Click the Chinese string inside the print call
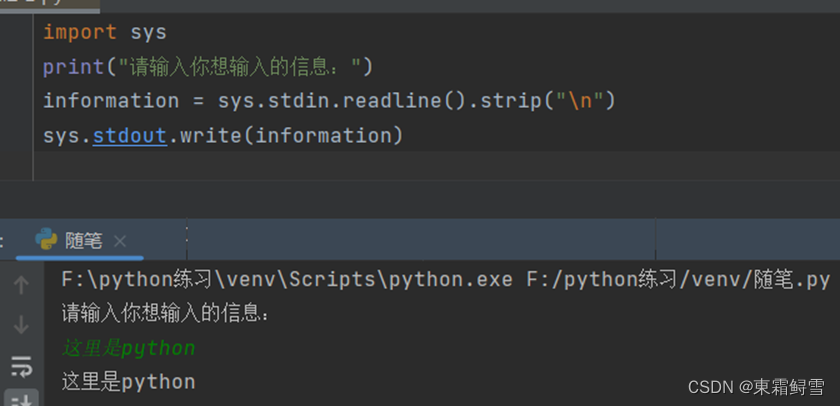The height and width of the screenshot is (406, 840). (239, 67)
